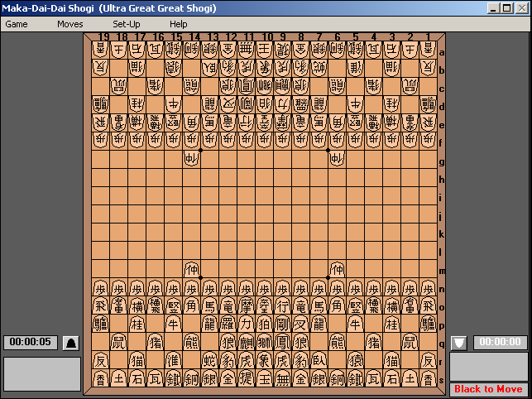Select Black's gold general 金 on square 12s
The height and width of the screenshot is (399, 532).
point(228,379)
